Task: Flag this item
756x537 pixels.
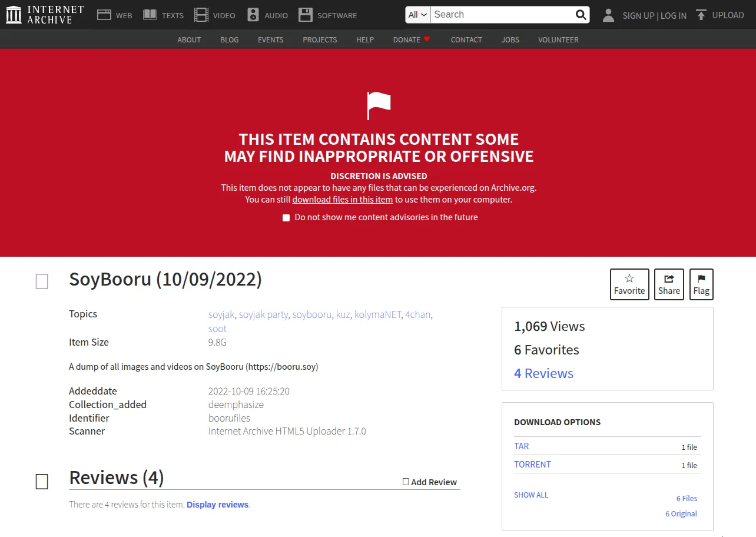Action: [701, 284]
